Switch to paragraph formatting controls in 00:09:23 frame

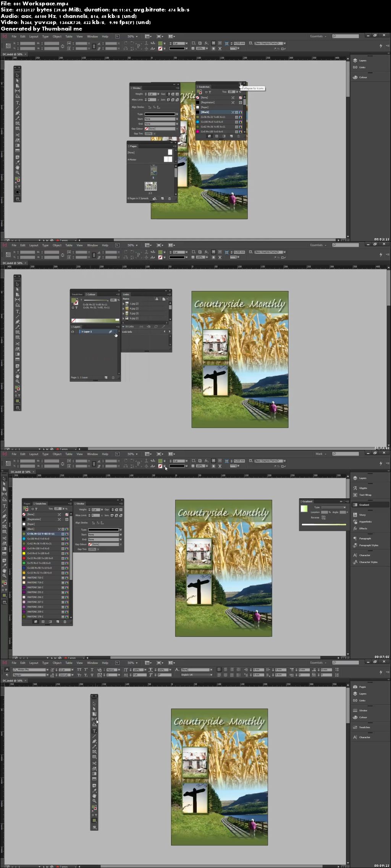point(7,675)
